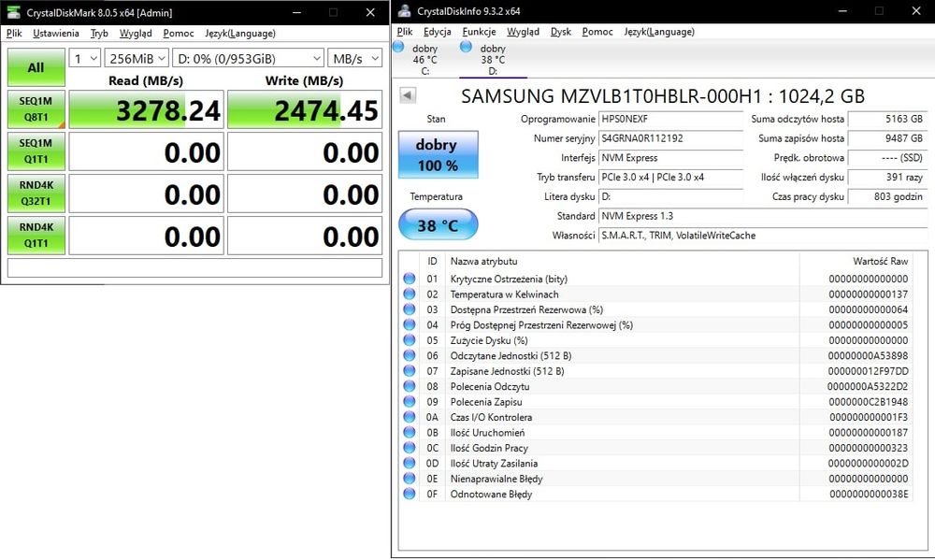Select the D: disk tab at 38 °C
This screenshot has width=935, height=560.
(493, 59)
